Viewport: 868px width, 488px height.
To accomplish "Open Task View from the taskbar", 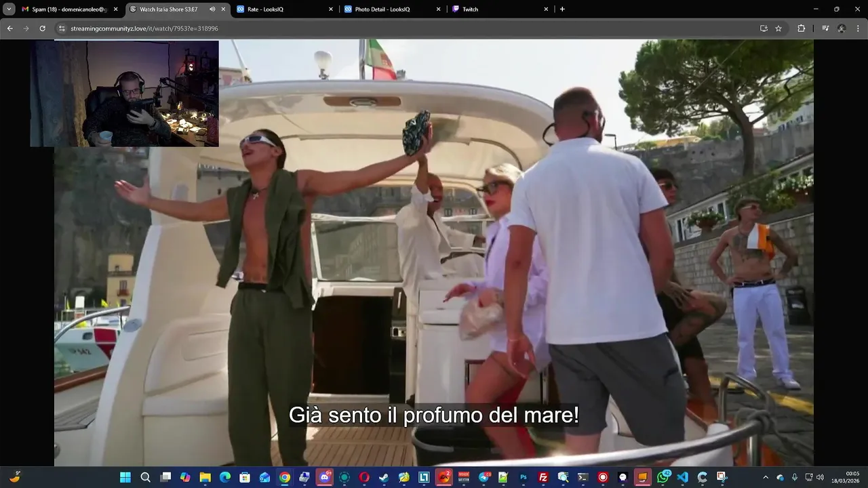I will point(165,477).
